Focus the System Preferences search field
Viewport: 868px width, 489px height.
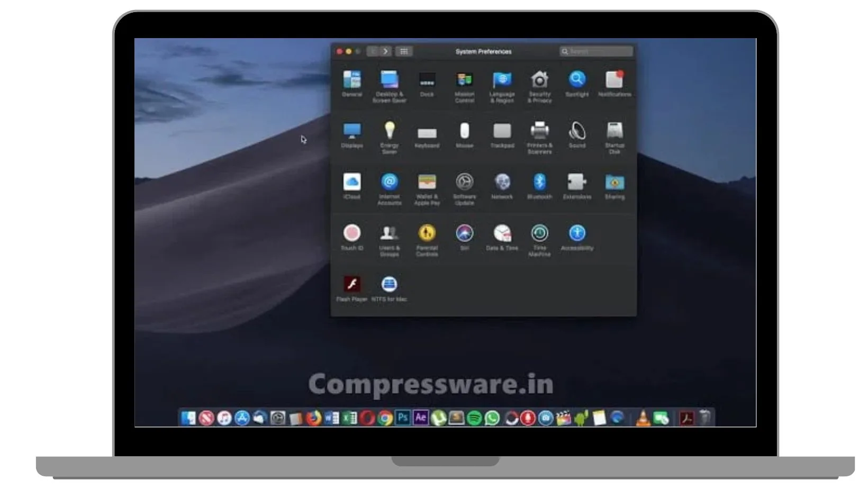click(596, 51)
